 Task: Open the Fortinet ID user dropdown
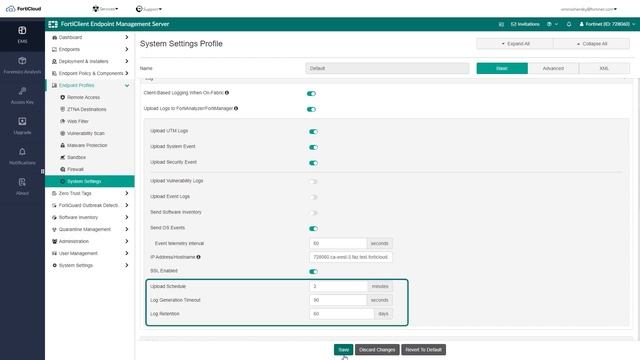607,24
